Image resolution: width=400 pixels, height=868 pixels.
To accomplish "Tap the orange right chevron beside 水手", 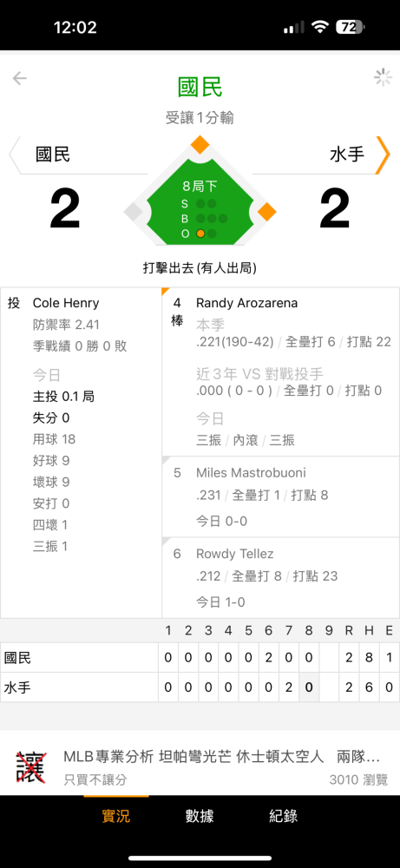I will pyautogui.click(x=383, y=155).
